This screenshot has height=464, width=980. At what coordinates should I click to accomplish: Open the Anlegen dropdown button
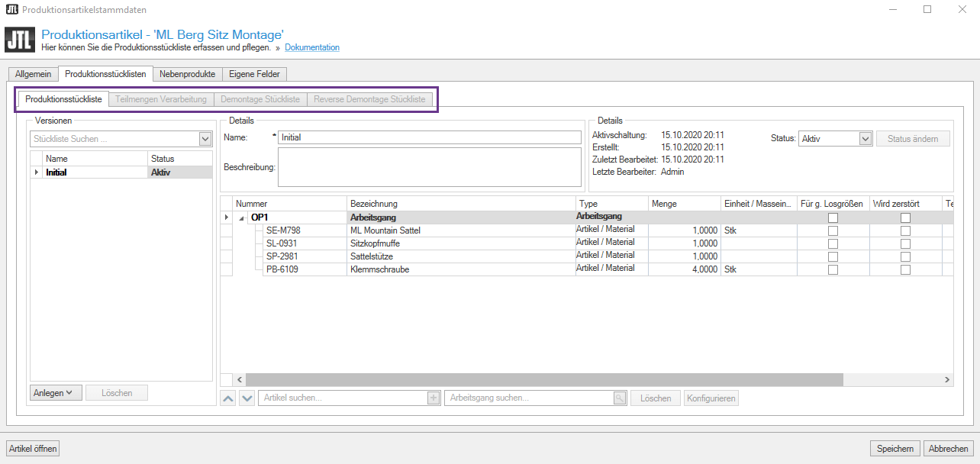[x=55, y=393]
